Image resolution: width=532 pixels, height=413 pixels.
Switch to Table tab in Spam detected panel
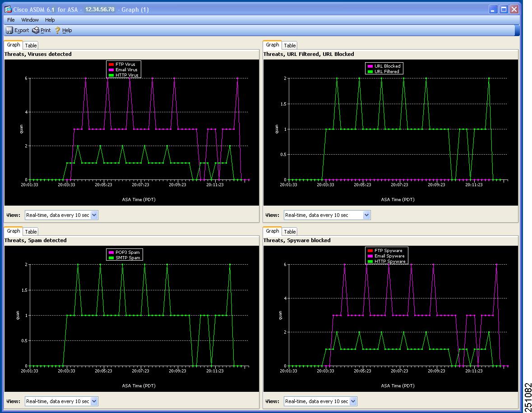[x=31, y=232]
